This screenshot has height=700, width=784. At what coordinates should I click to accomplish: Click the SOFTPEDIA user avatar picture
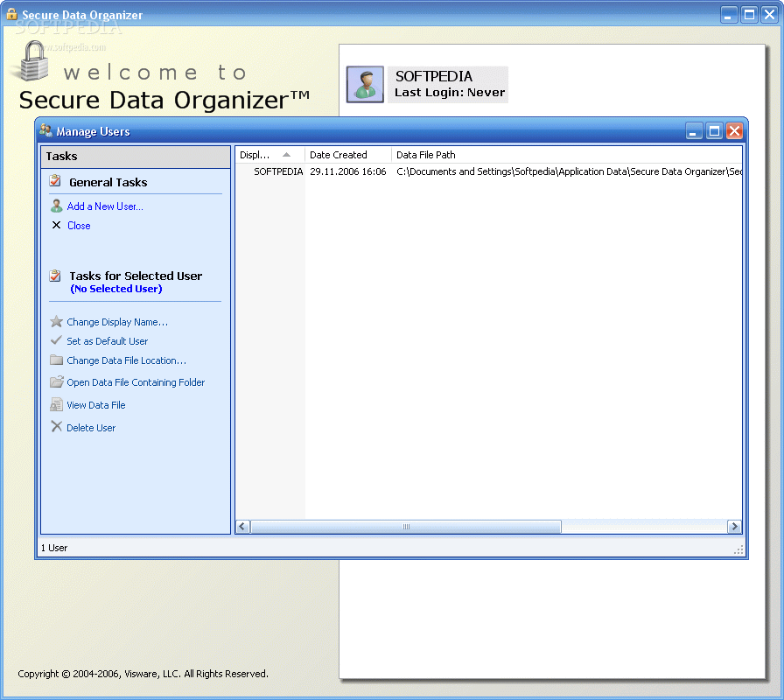click(365, 85)
